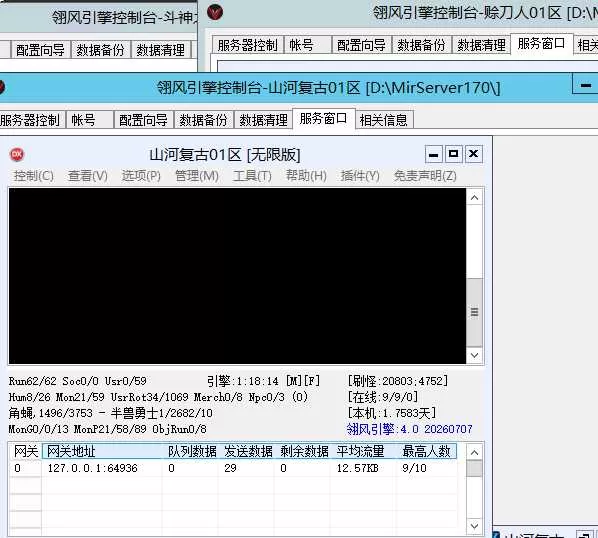Minimize the 山河复古01区 console window
The width and height of the screenshot is (598, 538).
[585, 85]
